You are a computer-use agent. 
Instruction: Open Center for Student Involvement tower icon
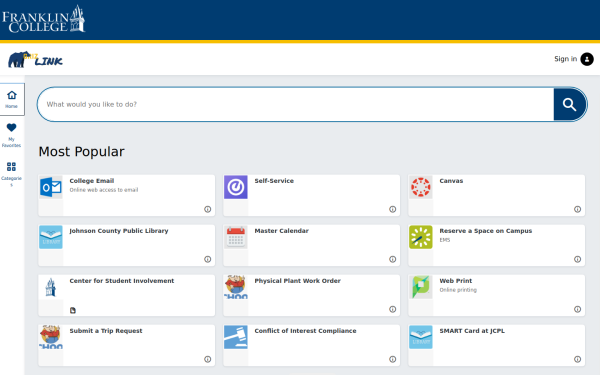pyautogui.click(x=51, y=287)
